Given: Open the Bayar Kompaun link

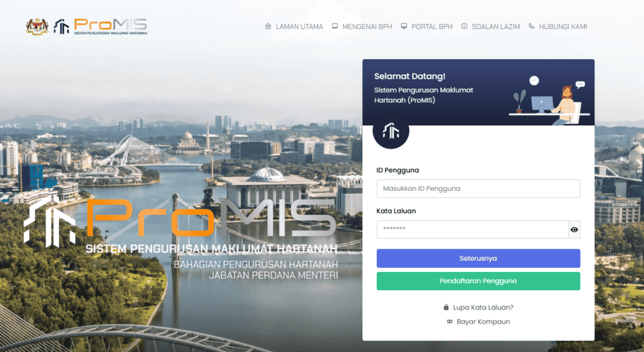Looking at the screenshot, I should click(x=483, y=322).
